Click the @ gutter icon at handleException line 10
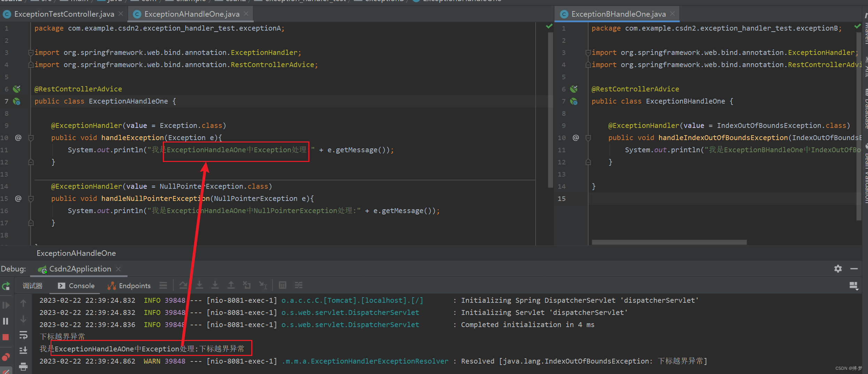The image size is (868, 374). (18, 138)
